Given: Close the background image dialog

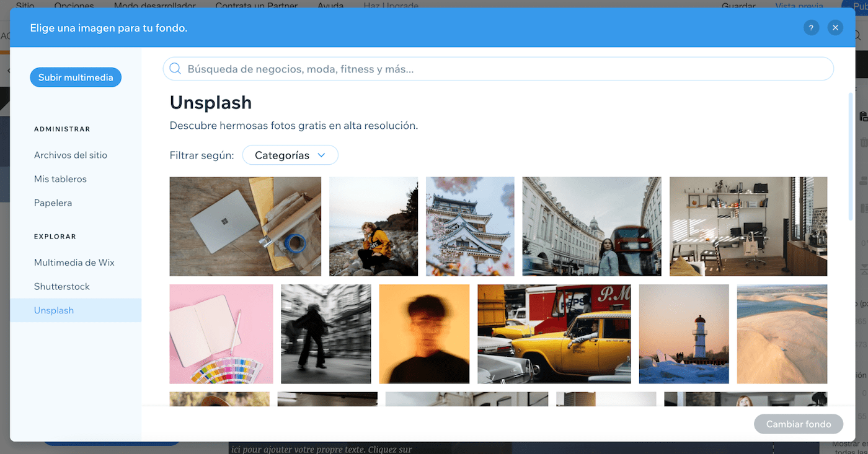Looking at the screenshot, I should [835, 27].
